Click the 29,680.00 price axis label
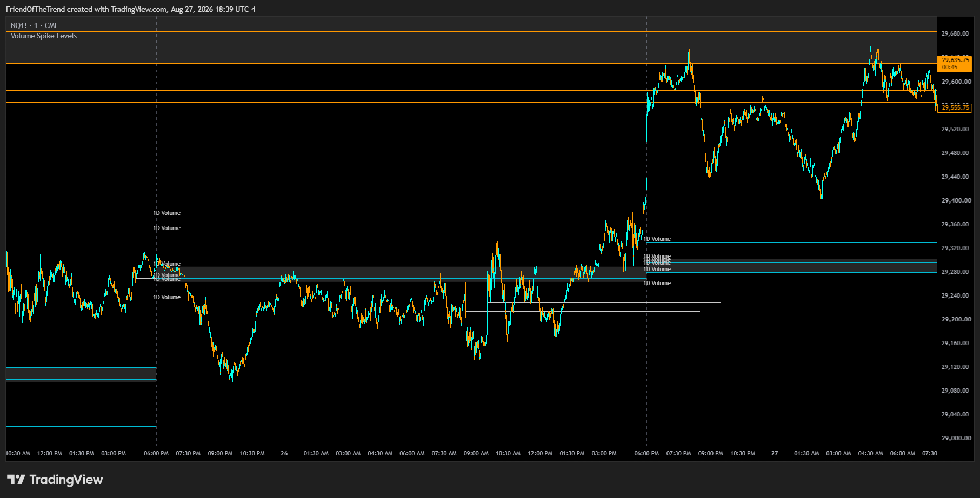Screen dimensions: 980x498 point(955,33)
